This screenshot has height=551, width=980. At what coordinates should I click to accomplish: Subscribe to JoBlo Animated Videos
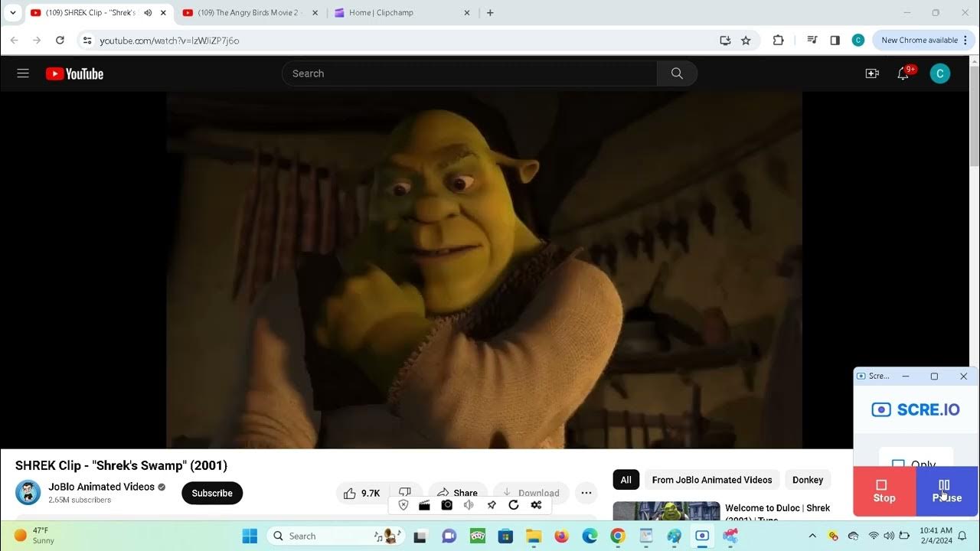coord(212,493)
